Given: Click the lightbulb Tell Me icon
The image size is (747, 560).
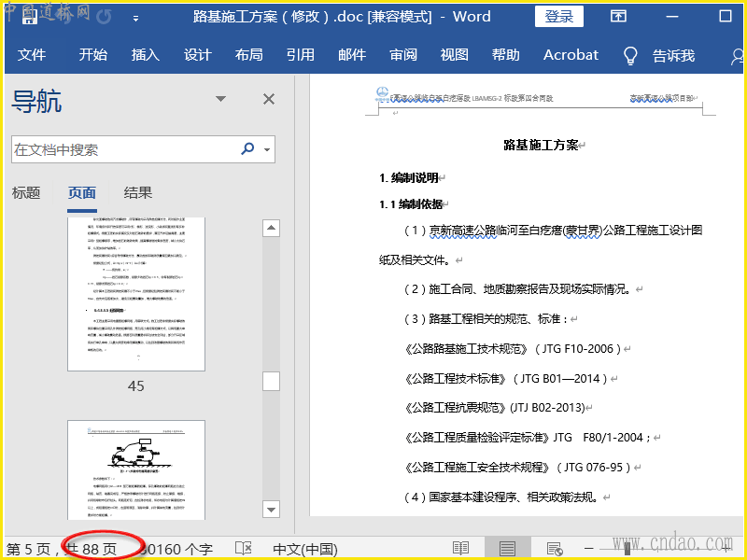Looking at the screenshot, I should [x=630, y=55].
